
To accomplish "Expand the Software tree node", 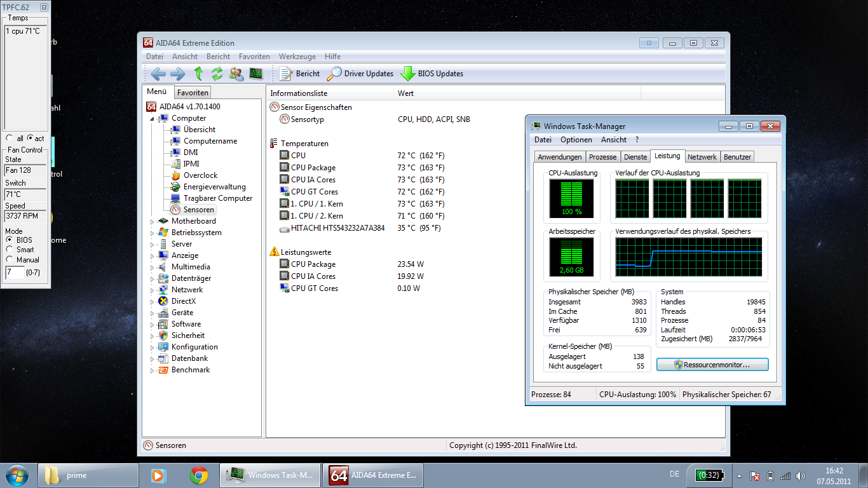I will (x=153, y=324).
